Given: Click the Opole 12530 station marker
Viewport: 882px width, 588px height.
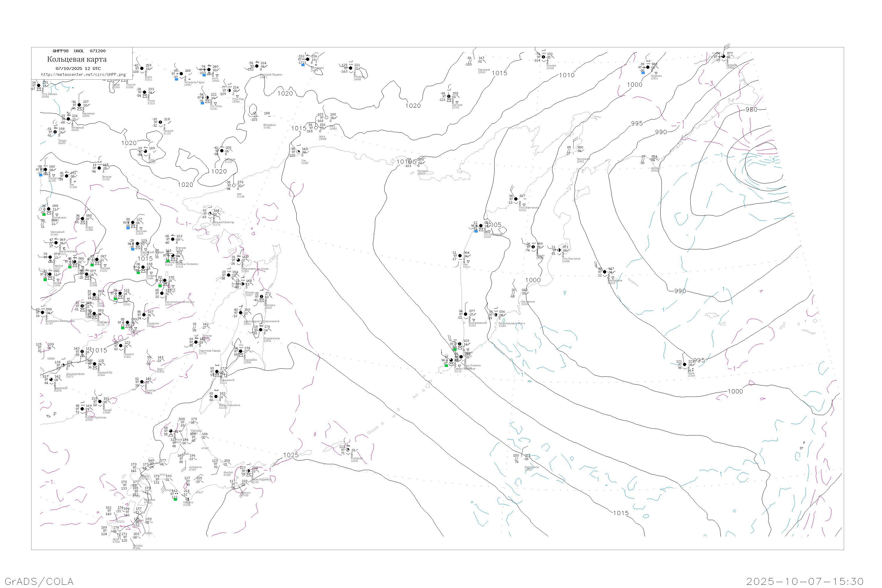Looking at the screenshot, I should [685, 365].
